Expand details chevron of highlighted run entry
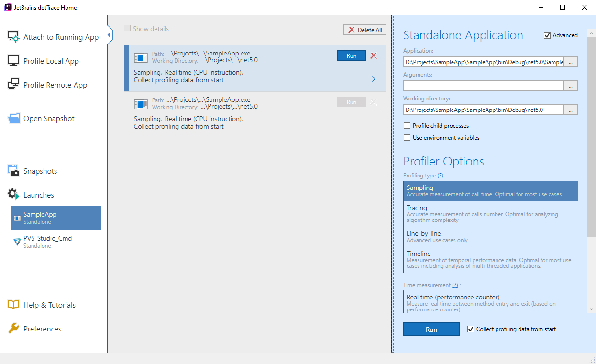Image resolution: width=596 pixels, height=364 pixels. pyautogui.click(x=374, y=79)
